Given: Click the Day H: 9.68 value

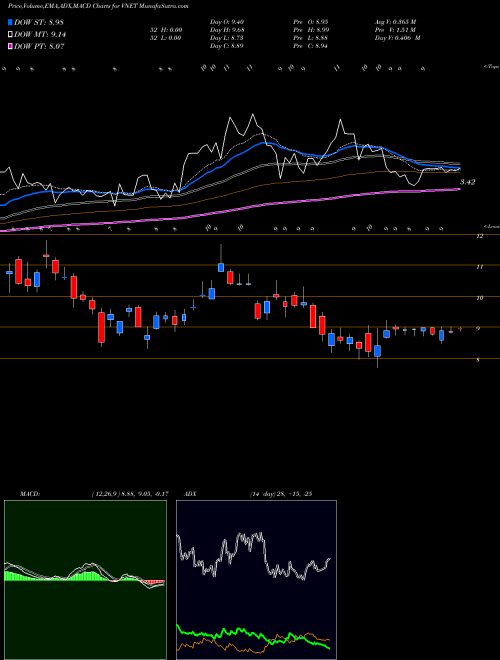Looking at the screenshot, I should pyautogui.click(x=227, y=30).
